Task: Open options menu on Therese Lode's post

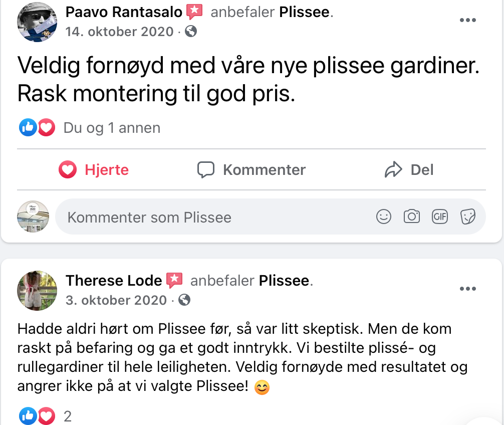Action: point(467,289)
